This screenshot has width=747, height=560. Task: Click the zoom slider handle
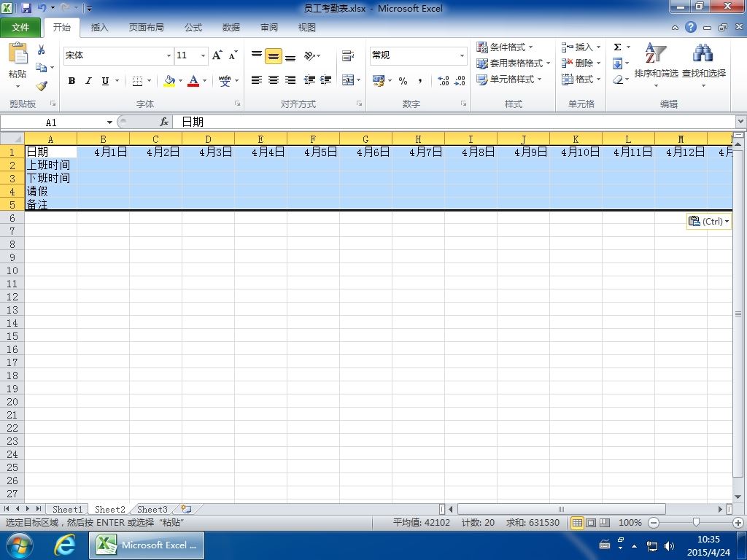[696, 523]
